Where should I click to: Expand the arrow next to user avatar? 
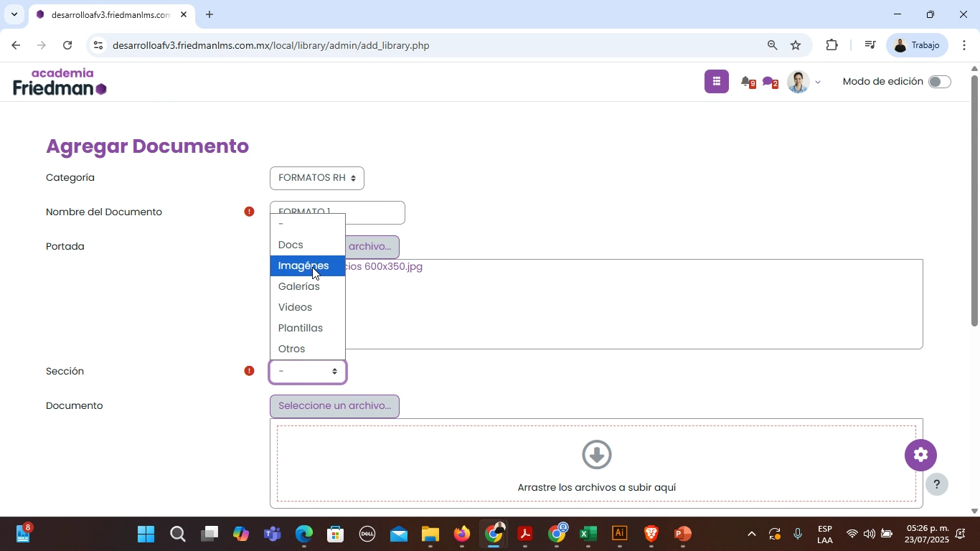818,83
